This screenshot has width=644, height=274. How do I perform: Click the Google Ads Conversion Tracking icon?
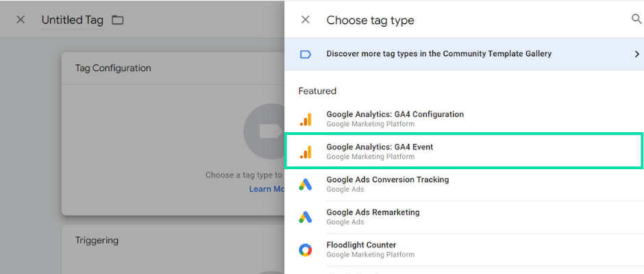pyautogui.click(x=306, y=184)
